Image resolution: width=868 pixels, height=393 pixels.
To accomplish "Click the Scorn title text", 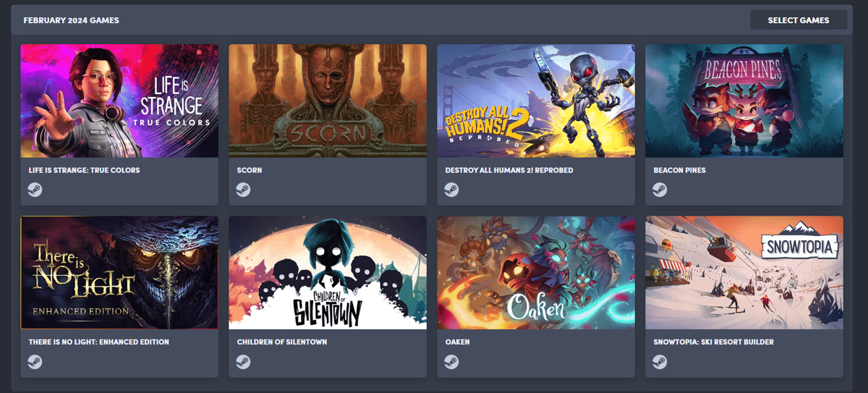I will tap(250, 170).
